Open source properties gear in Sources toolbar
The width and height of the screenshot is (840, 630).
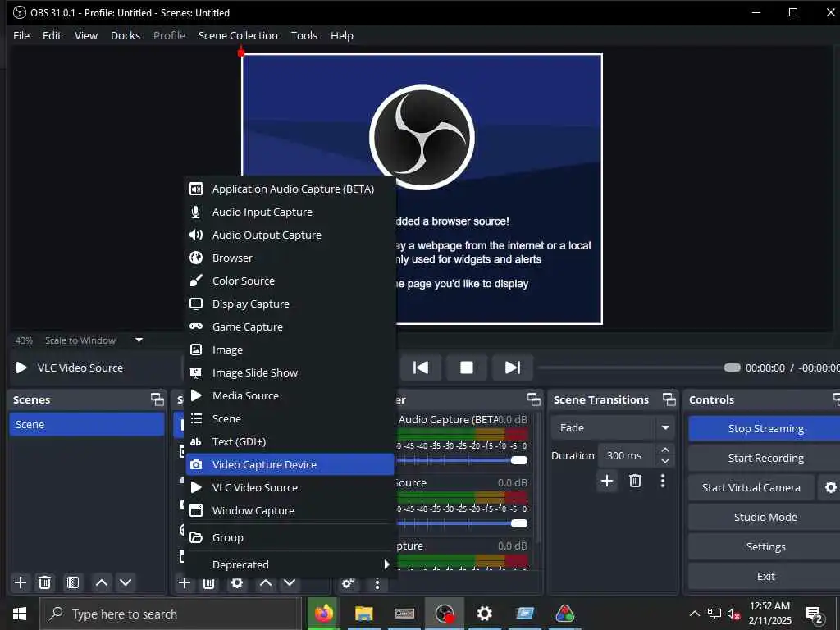[237, 583]
